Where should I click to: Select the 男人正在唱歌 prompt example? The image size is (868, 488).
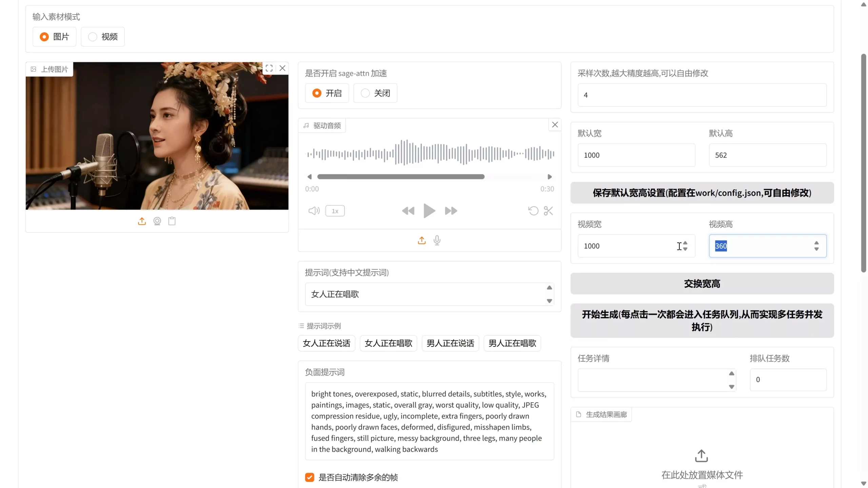(512, 343)
